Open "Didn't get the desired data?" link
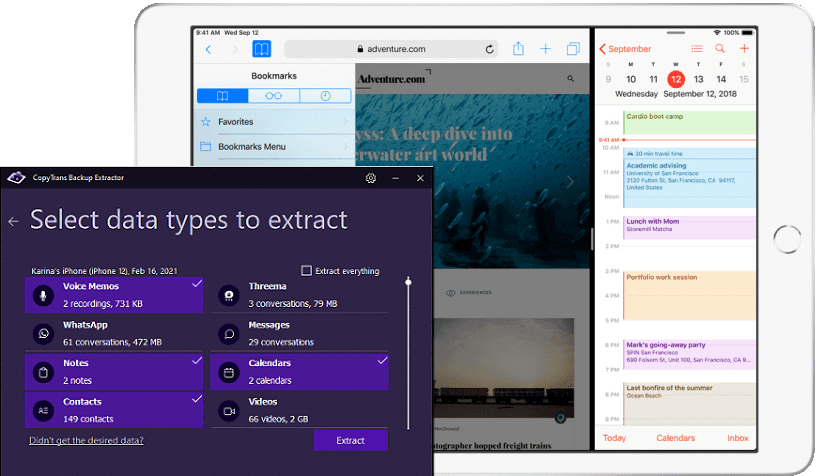The width and height of the screenshot is (816, 476). 86,440
